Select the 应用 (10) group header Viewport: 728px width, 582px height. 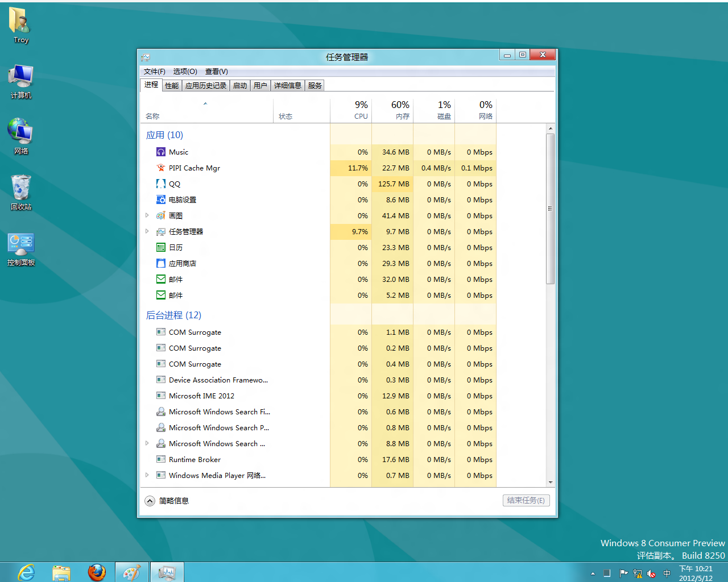164,135
